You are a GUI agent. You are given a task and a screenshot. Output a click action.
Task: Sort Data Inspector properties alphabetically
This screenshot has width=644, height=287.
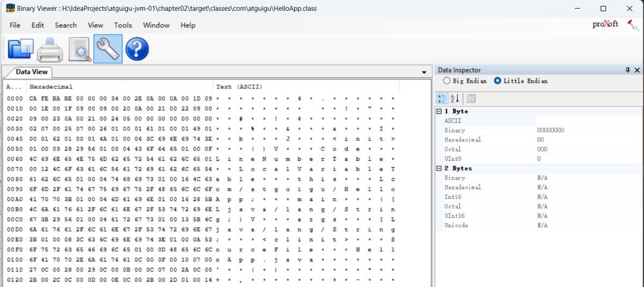click(x=455, y=98)
